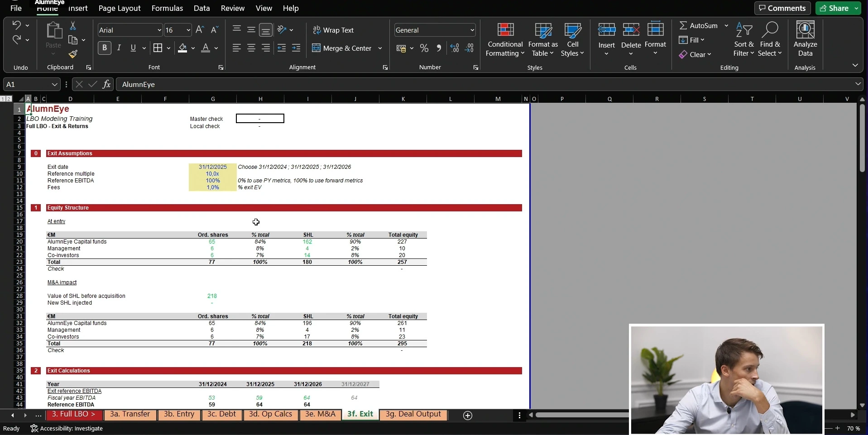
Task: Click the zoom slider plus button
Action: [838, 428]
